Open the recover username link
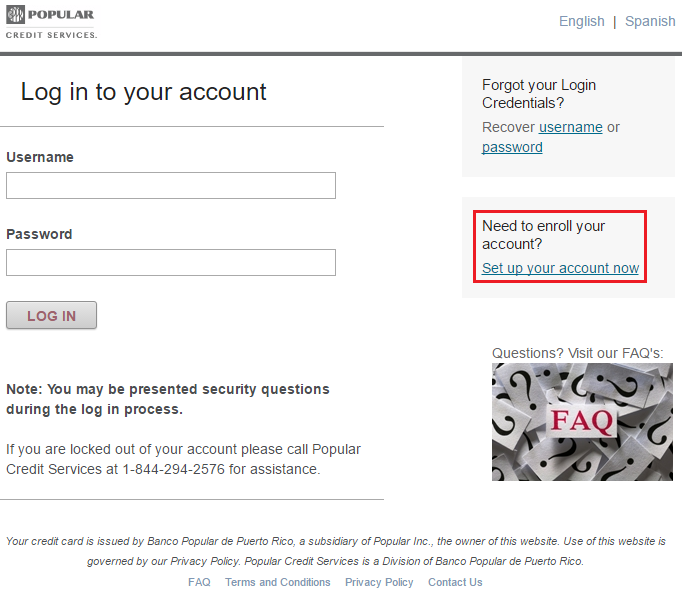The image size is (682, 598). pos(570,127)
